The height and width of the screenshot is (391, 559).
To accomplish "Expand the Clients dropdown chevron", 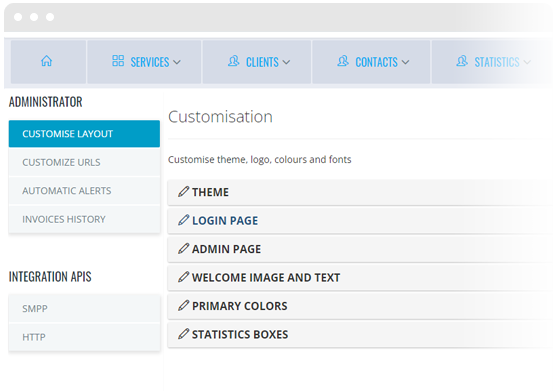I will [x=286, y=62].
